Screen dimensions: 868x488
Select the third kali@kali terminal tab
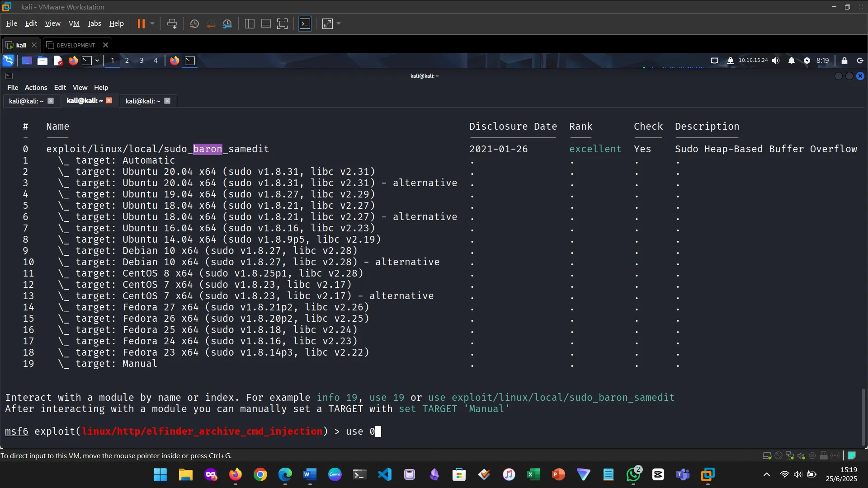click(143, 101)
